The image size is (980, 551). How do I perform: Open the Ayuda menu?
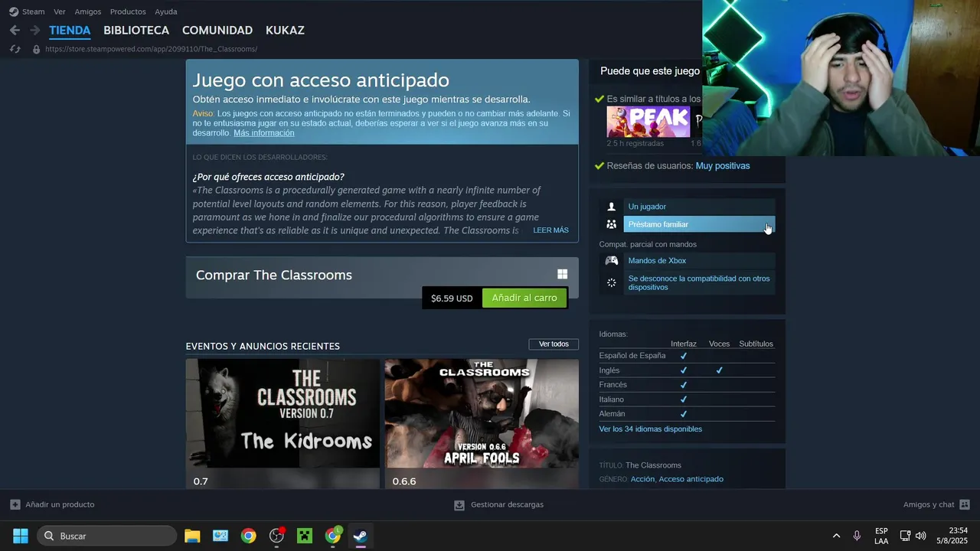point(165,11)
